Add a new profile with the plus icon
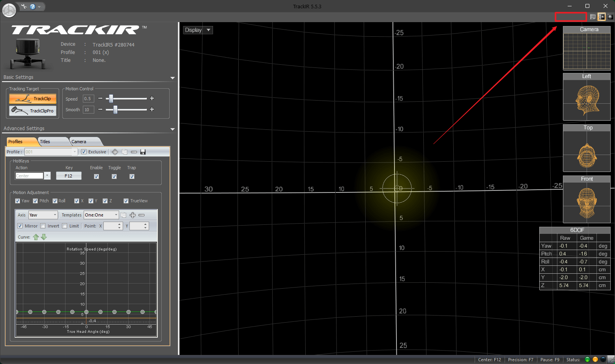Image resolution: width=615 pixels, height=364 pixels. click(x=115, y=152)
